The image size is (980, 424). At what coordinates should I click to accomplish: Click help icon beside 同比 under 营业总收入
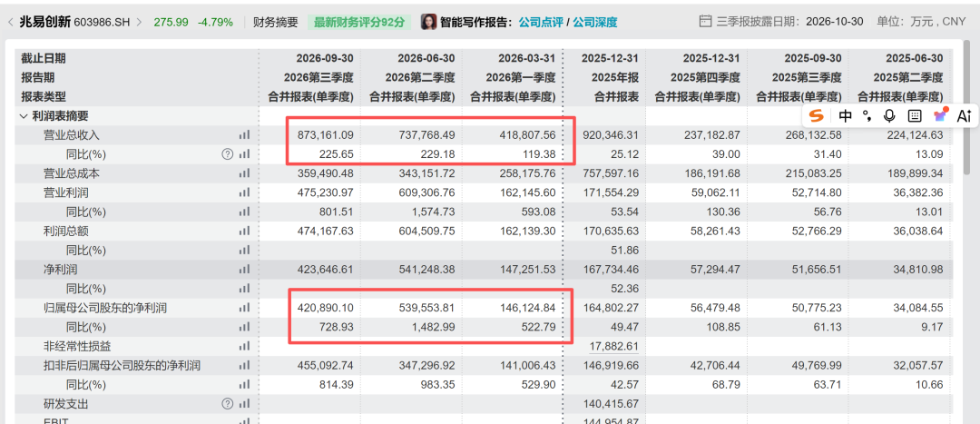[228, 153]
